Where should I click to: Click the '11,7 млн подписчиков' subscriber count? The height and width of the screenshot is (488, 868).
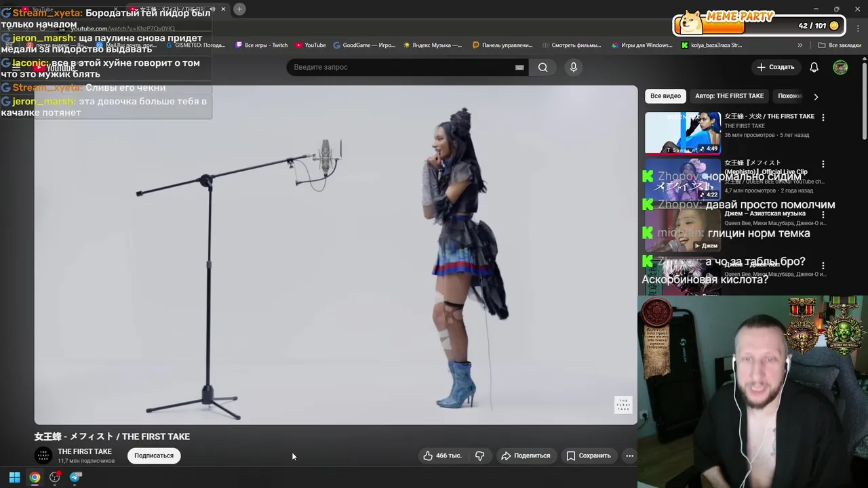86,461
